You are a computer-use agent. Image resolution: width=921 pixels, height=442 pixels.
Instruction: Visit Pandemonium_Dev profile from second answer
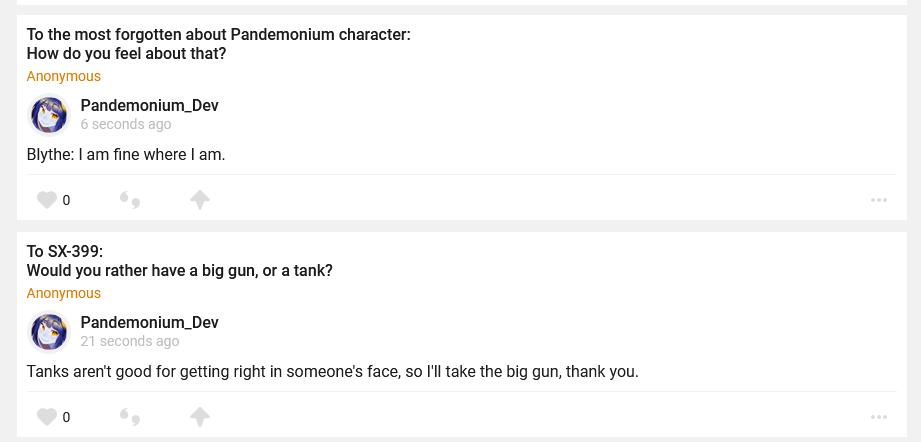(x=149, y=323)
